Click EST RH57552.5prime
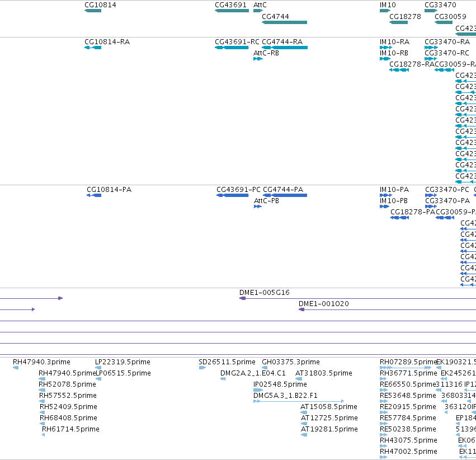 click(42, 401)
